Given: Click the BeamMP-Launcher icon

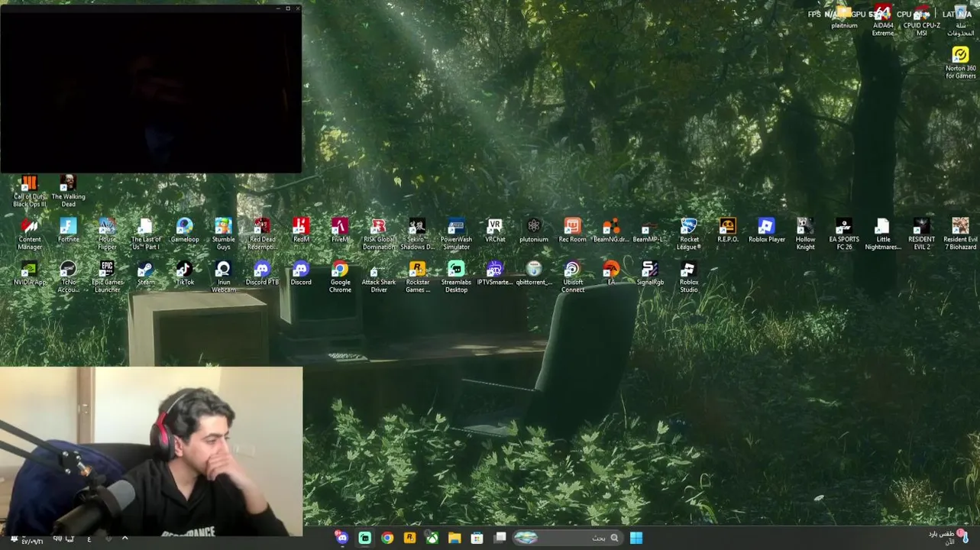Looking at the screenshot, I should pos(650,230).
